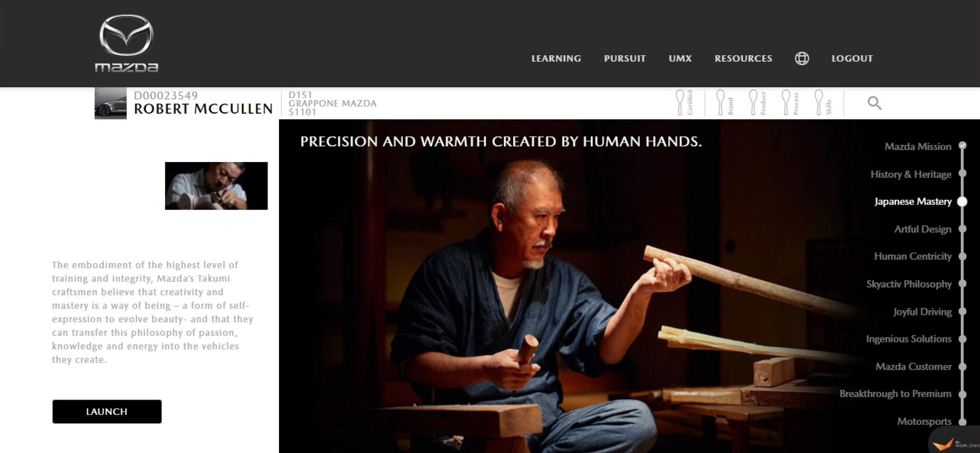
Task: Select the Skills badge icon
Action: pyautogui.click(x=822, y=102)
